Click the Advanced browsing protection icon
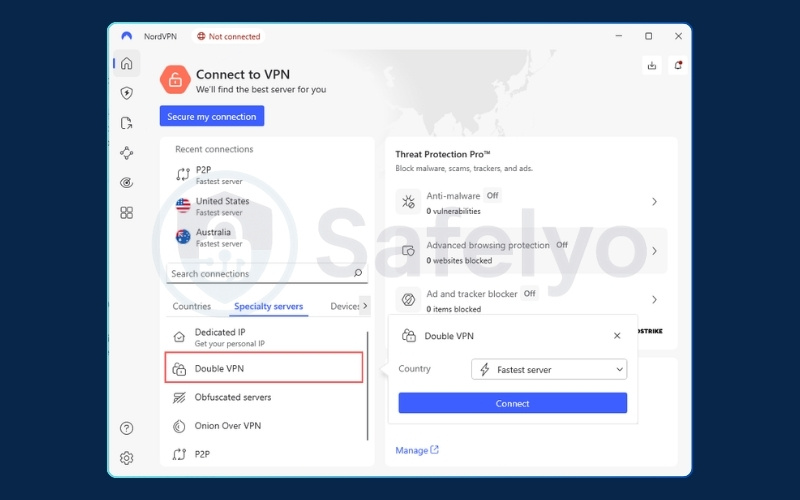 (408, 251)
